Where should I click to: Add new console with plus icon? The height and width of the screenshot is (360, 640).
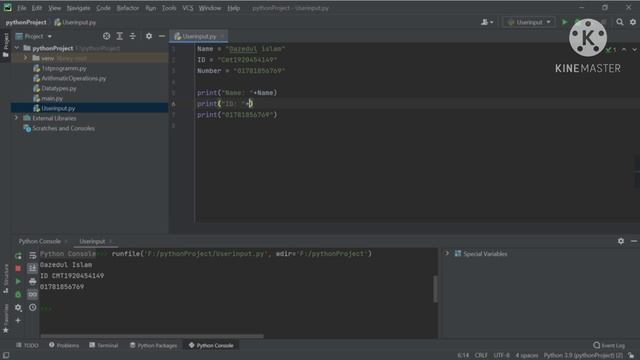point(18,320)
